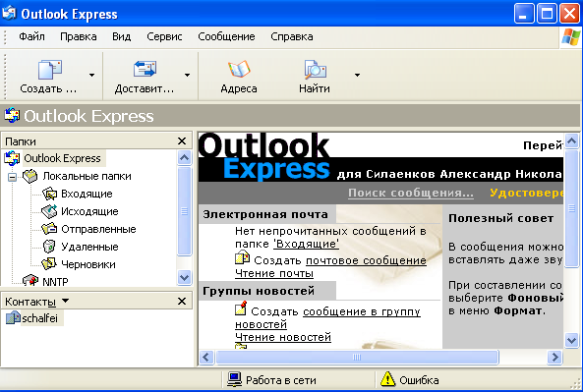Click Работа в сети computer status icon
This screenshot has height=392, width=583.
pos(234,379)
